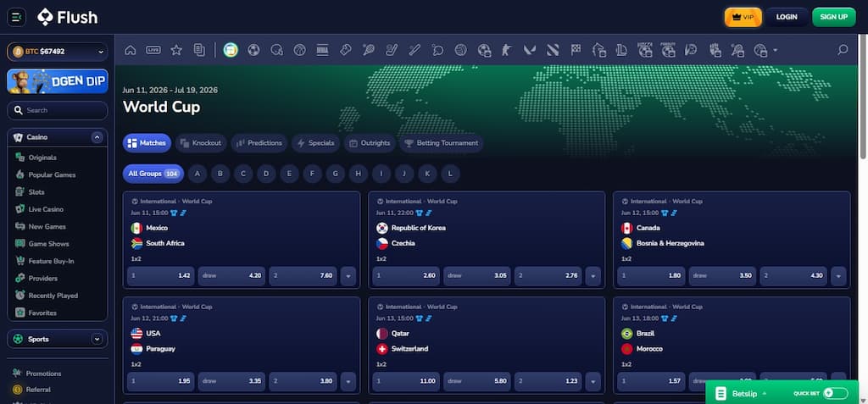868x404 pixels.
Task: Open the BTC currency dropdown
Action: (x=58, y=52)
